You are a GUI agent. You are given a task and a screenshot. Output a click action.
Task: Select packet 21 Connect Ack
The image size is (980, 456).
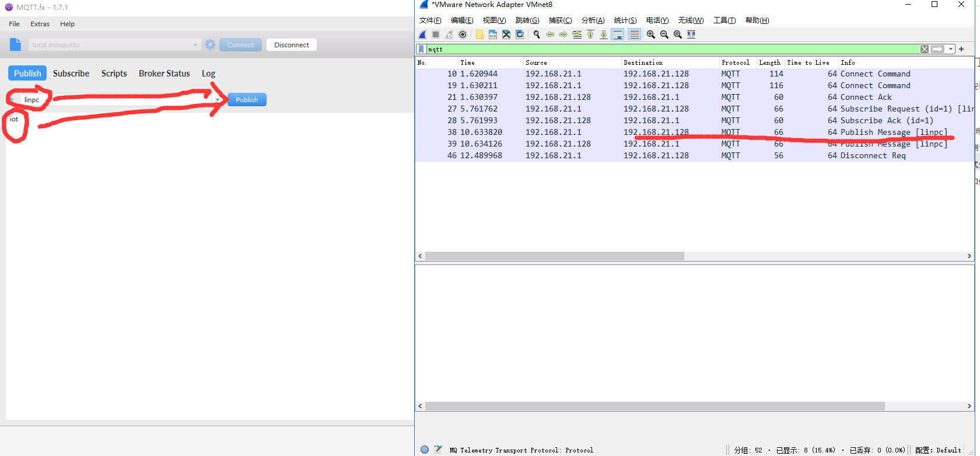coord(695,97)
